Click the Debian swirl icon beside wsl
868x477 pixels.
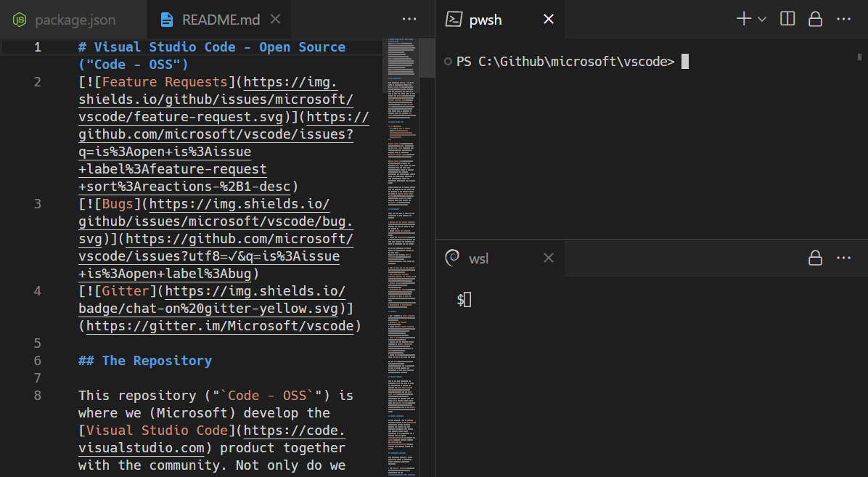[451, 258]
